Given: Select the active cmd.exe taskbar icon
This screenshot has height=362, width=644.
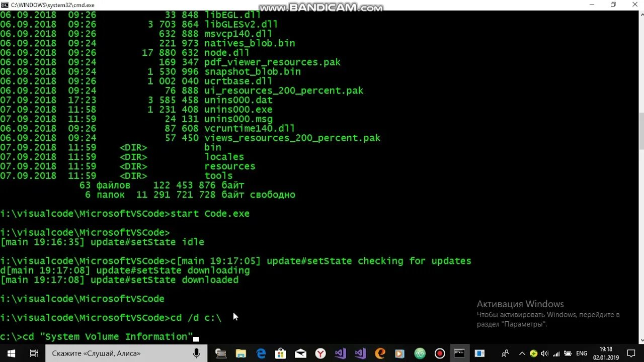Looking at the screenshot, I should point(460,353).
